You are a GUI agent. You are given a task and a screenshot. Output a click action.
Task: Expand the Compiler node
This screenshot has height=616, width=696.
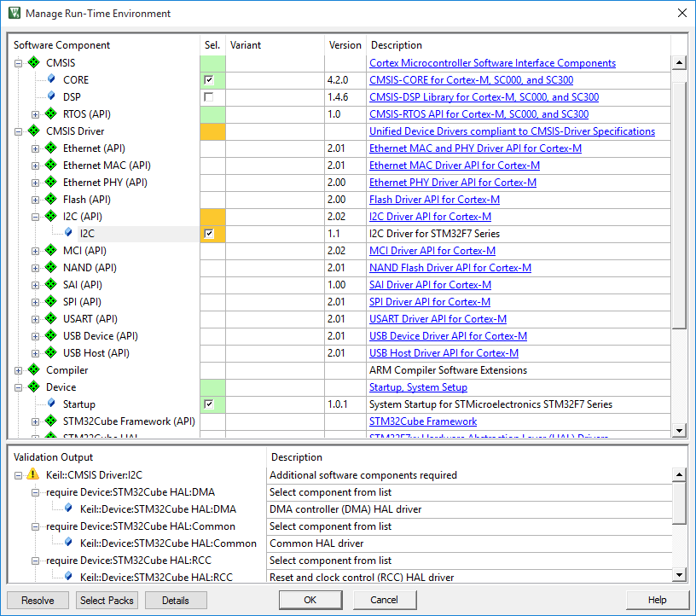tap(18, 370)
